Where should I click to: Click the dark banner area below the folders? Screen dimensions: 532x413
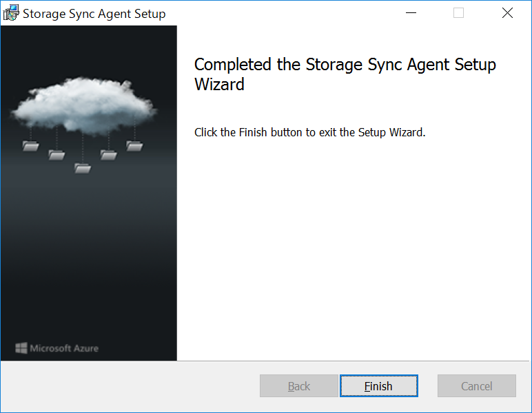click(x=88, y=262)
